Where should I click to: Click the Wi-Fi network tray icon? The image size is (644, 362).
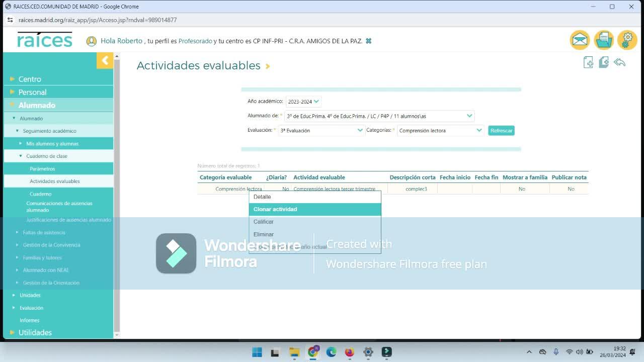coord(570,352)
